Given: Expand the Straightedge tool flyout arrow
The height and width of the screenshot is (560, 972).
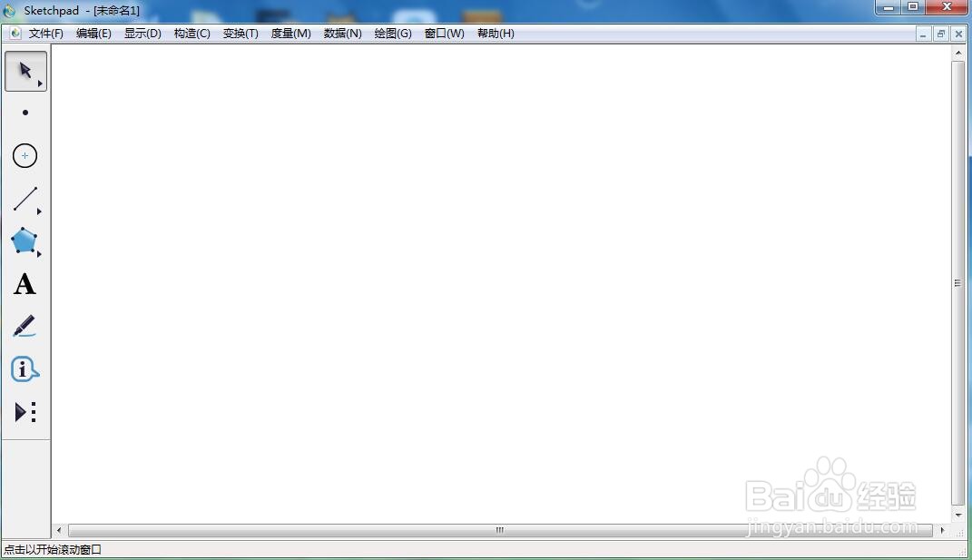Looking at the screenshot, I should (39, 211).
